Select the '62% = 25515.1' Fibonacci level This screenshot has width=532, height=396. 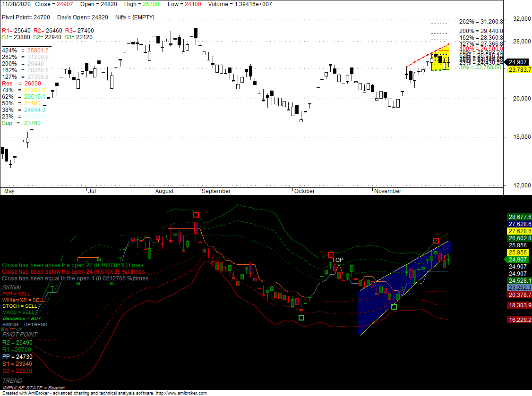pos(24,97)
